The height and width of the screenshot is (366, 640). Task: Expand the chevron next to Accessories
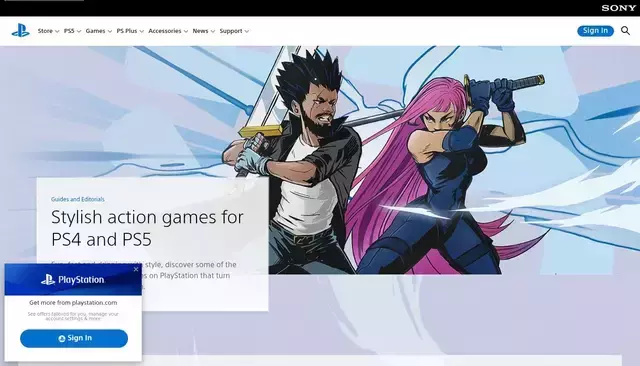(x=185, y=31)
